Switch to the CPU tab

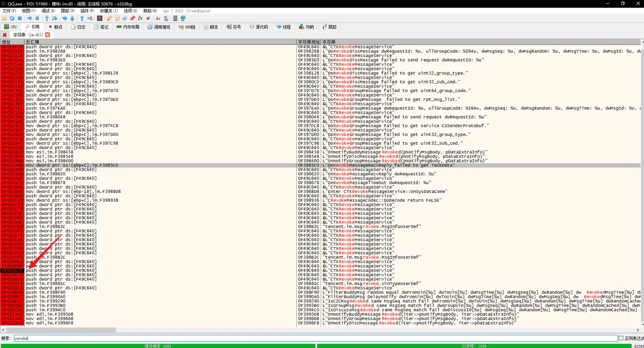pyautogui.click(x=11, y=27)
